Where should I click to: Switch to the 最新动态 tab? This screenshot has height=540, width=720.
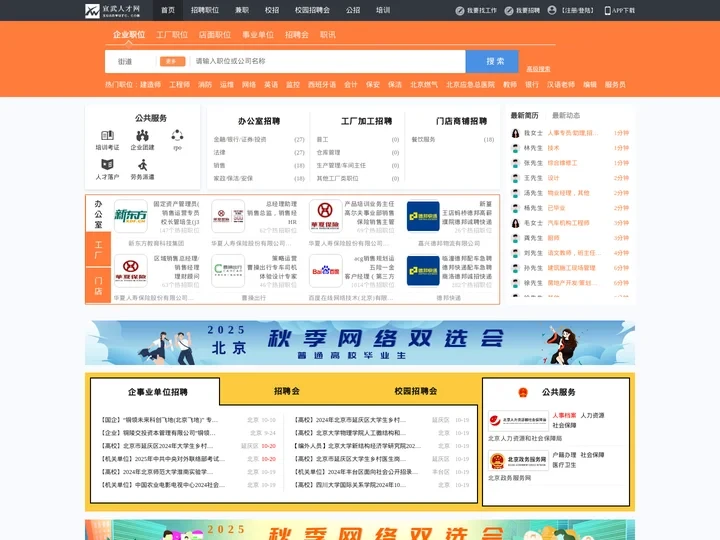[566, 115]
